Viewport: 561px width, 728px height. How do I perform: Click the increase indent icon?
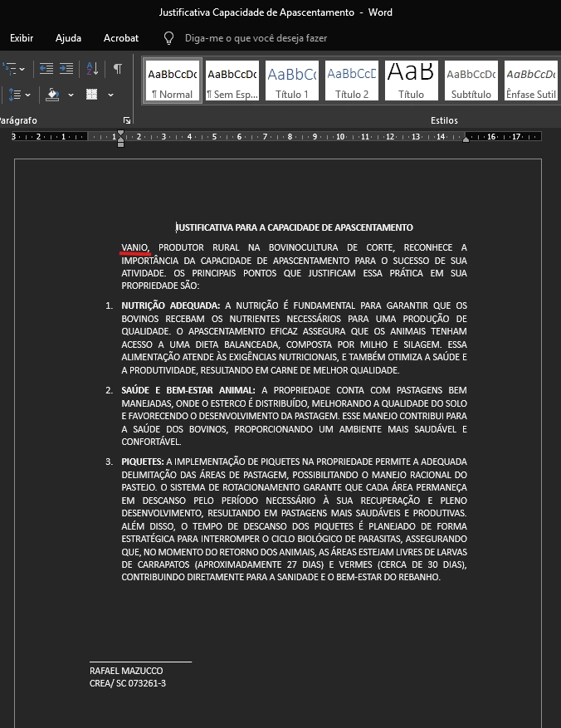point(66,69)
